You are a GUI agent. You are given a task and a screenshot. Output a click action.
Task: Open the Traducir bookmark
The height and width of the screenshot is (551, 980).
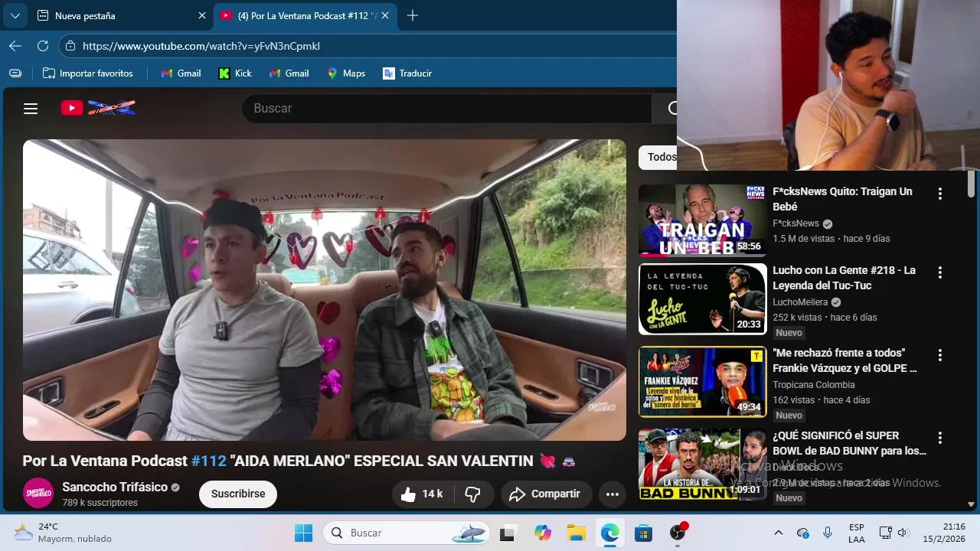click(x=407, y=73)
